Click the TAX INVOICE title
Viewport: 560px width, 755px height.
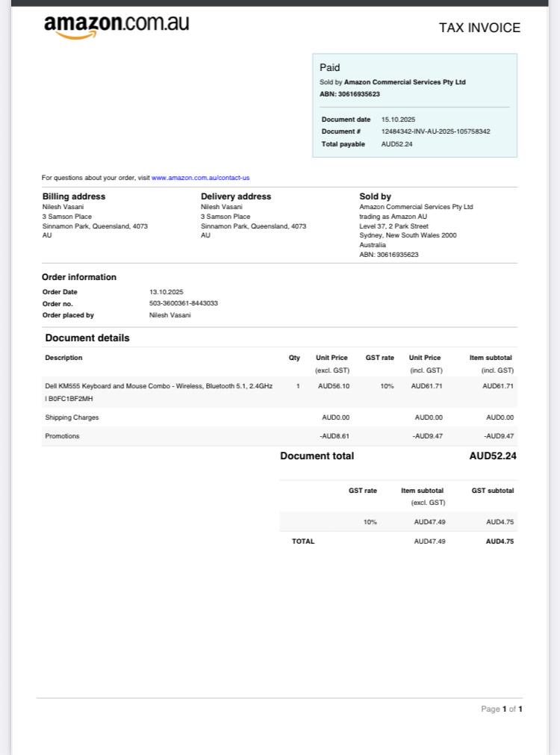pyautogui.click(x=479, y=28)
